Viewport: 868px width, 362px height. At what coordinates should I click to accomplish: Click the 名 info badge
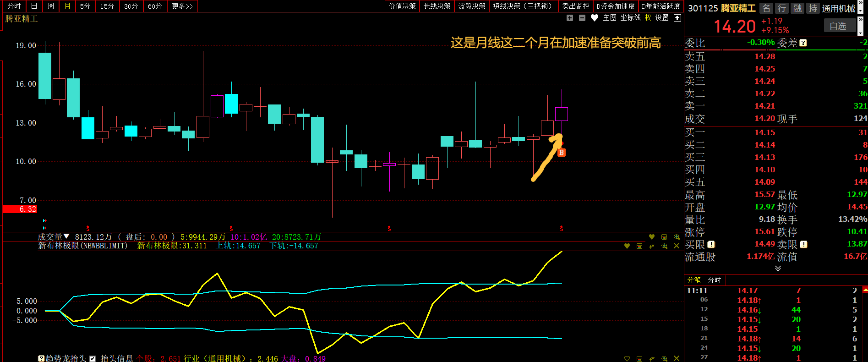pyautogui.click(x=766, y=8)
